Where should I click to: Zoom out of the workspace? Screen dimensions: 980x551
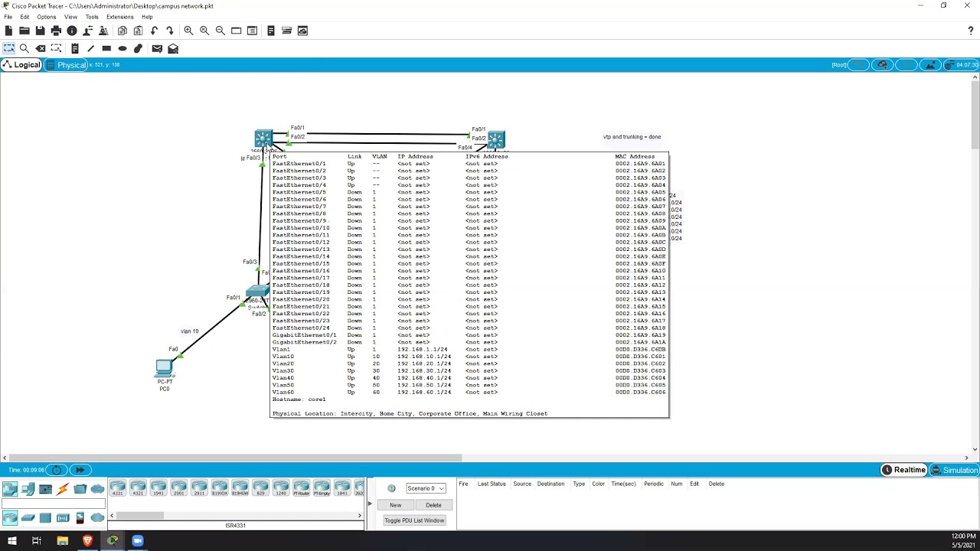220,31
